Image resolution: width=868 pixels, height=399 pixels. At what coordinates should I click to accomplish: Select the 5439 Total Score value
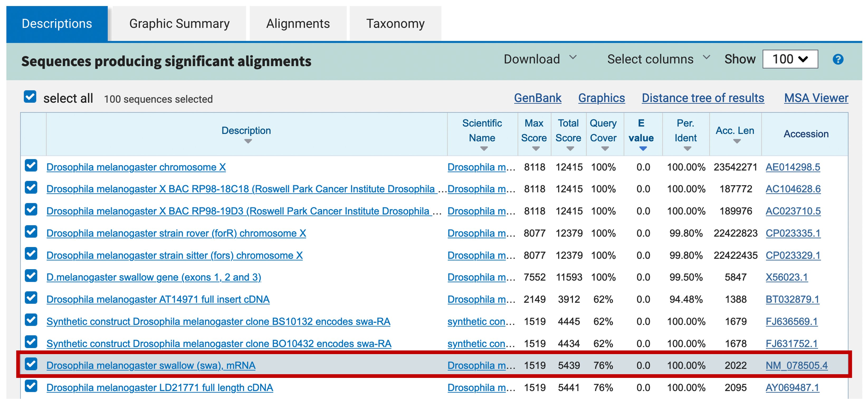click(569, 366)
